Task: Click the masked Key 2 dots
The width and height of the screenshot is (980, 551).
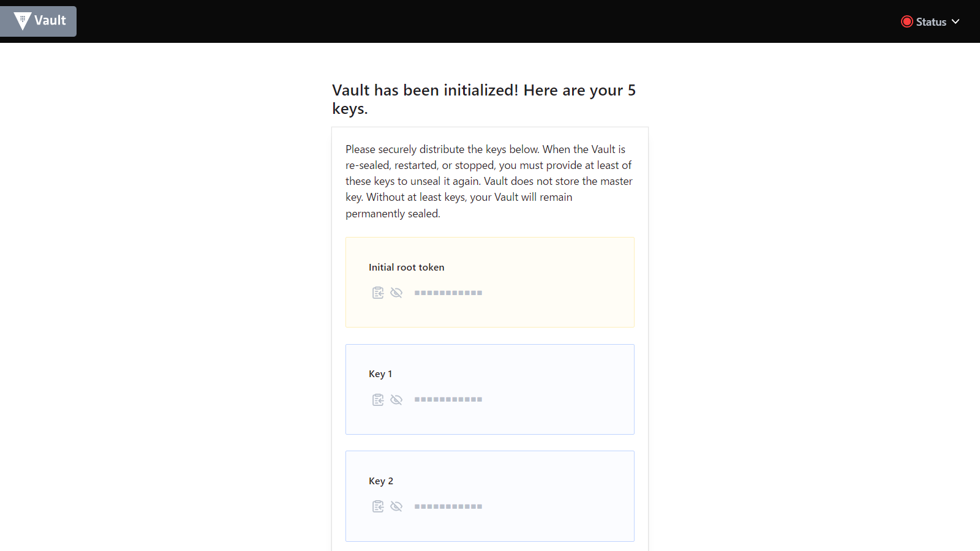Action: (x=448, y=507)
